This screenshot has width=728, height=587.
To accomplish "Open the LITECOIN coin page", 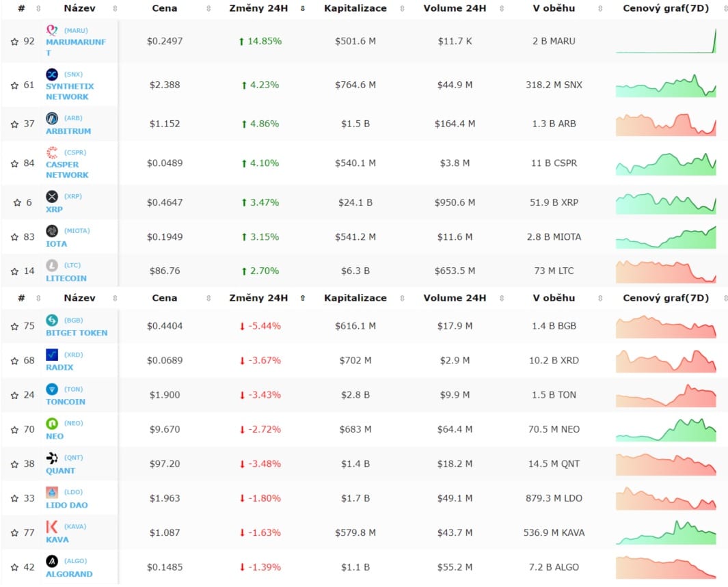I will pyautogui.click(x=66, y=278).
